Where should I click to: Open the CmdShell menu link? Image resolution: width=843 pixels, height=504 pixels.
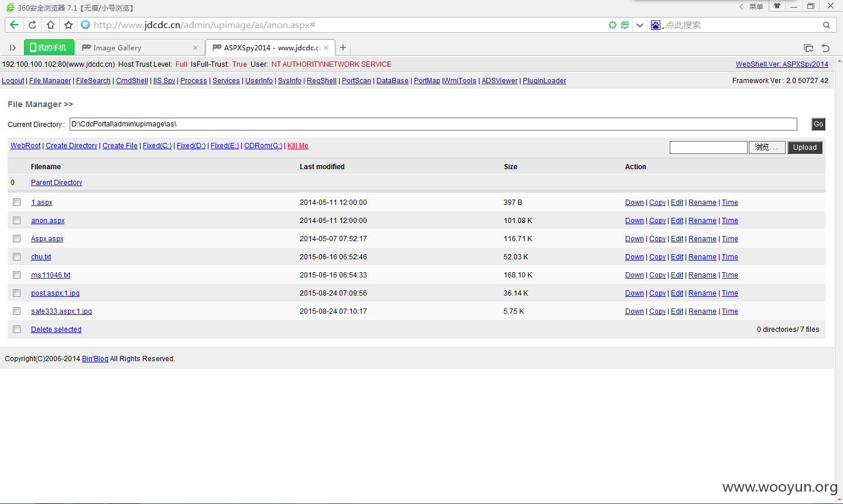tap(132, 81)
